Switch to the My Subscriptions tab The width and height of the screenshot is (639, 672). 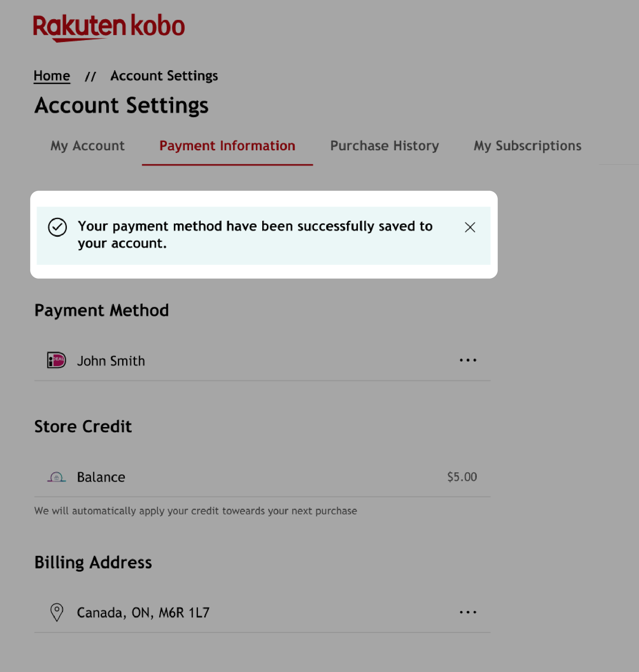527,146
